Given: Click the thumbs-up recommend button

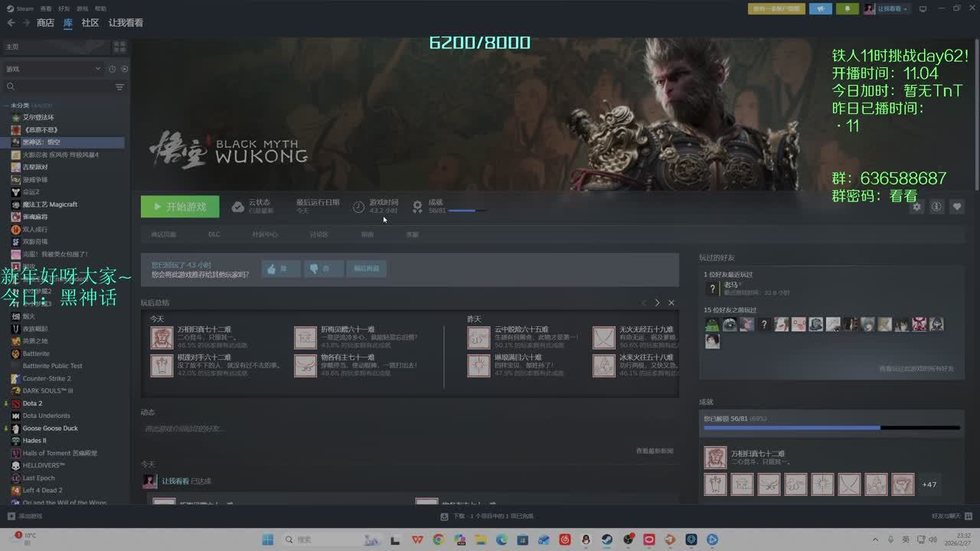Looking at the screenshot, I should pyautogui.click(x=281, y=269).
